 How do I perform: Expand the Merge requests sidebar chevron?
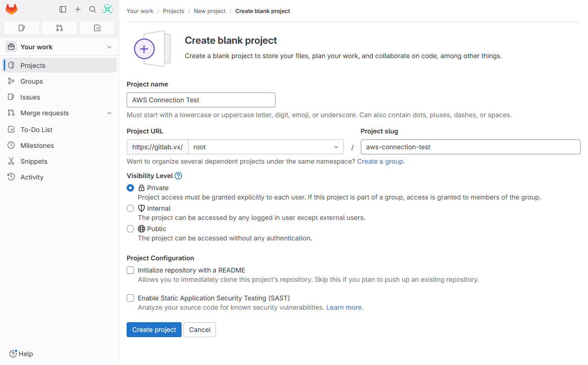click(x=109, y=113)
